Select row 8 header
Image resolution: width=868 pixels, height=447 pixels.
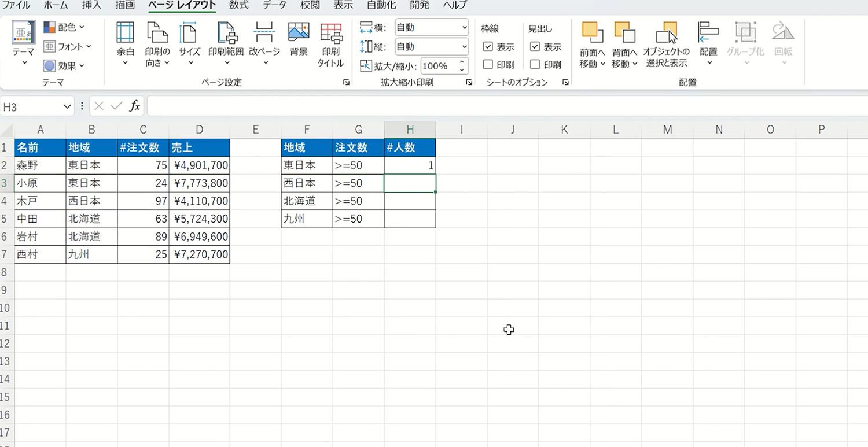pos(7,272)
